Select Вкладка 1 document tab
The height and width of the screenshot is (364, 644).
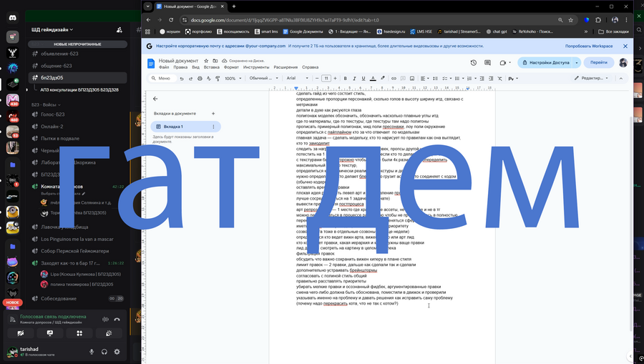[185, 127]
